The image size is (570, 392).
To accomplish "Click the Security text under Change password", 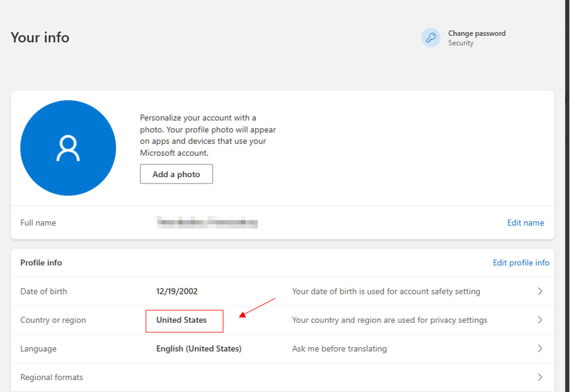I will (460, 43).
